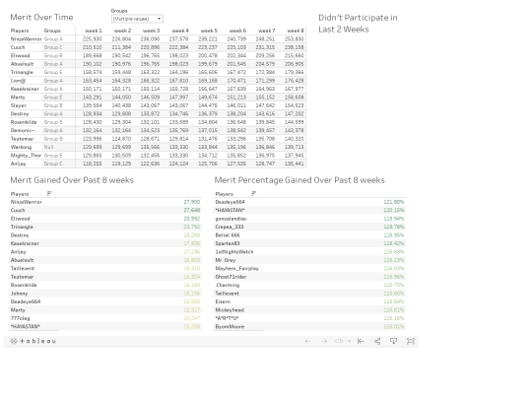Select the Mighty_Thor player row label
The height and width of the screenshot is (399, 532).
(26, 156)
